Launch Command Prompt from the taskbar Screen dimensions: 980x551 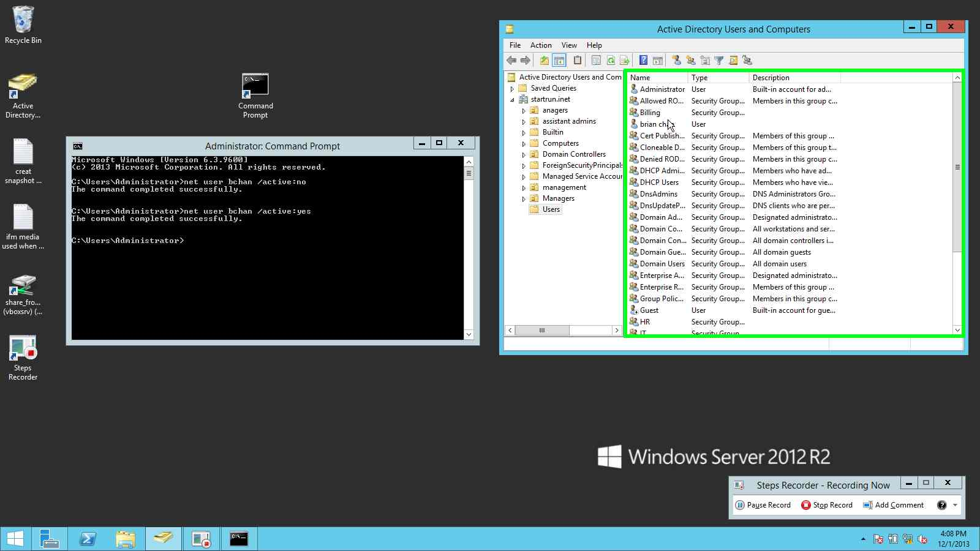click(239, 539)
